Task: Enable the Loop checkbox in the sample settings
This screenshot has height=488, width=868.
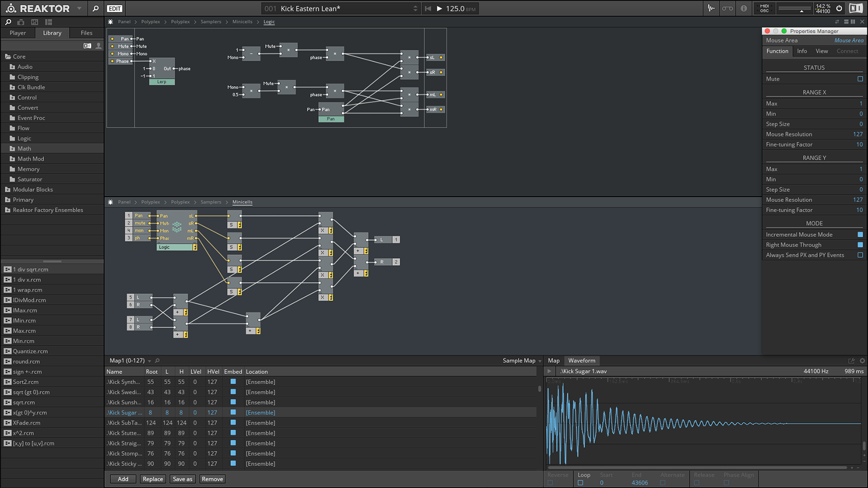Action: point(581,482)
